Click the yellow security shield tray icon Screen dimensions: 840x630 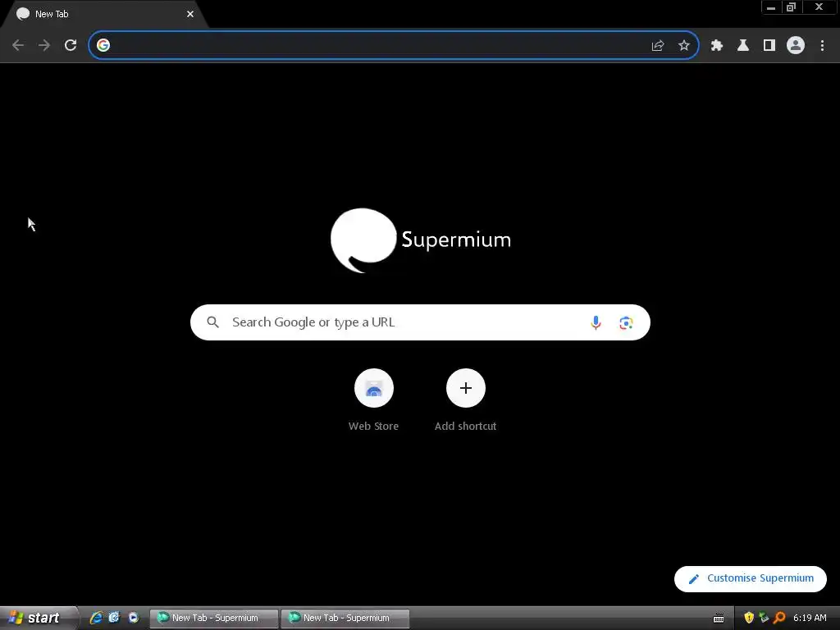[x=749, y=618]
